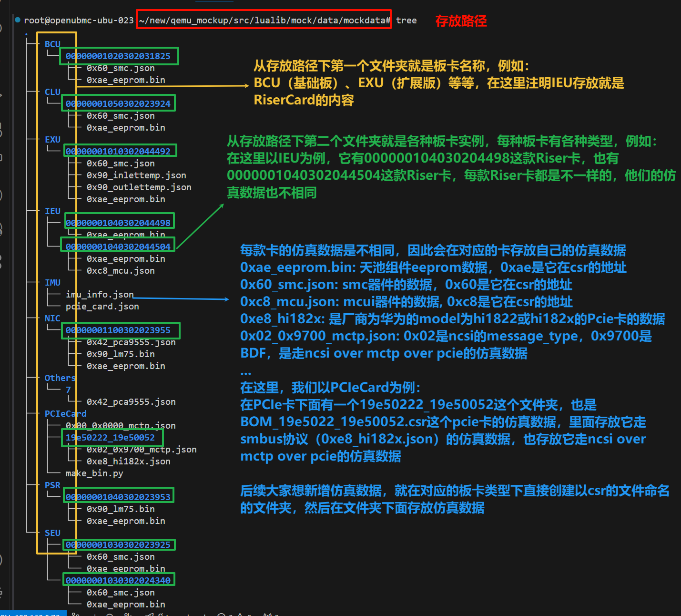Screen dimensions: 681x616
Task: Click the PSR directory entry
Action: tap(52, 485)
